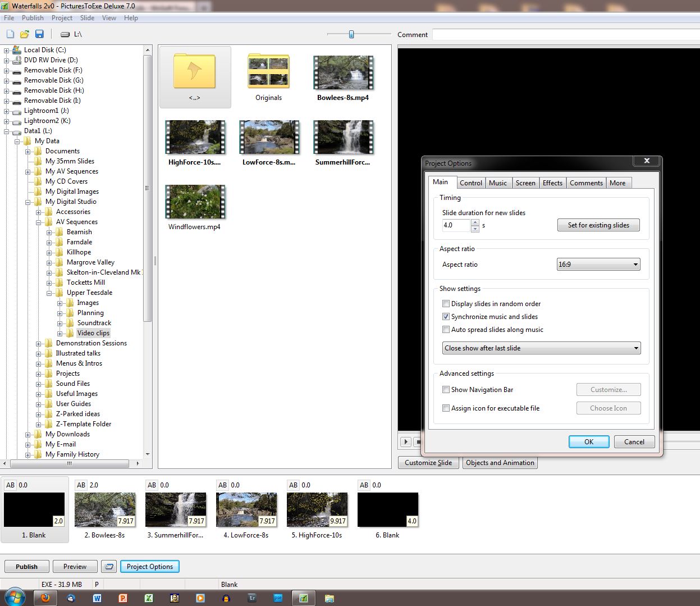Collapse the Upper Teesdale tree folder

point(49,293)
